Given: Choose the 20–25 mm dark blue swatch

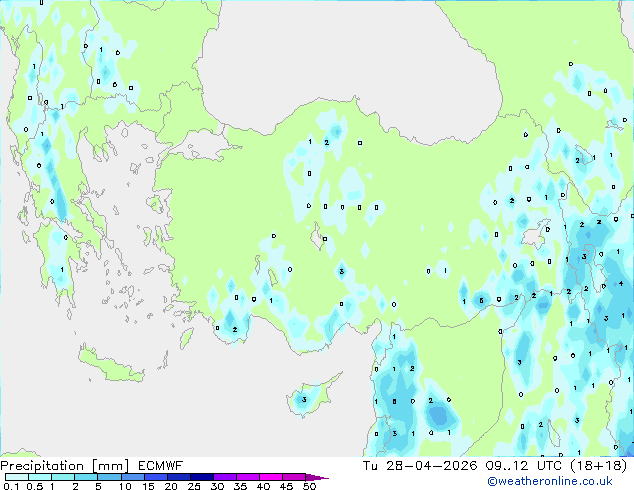Looking at the screenshot, I should [178, 477].
